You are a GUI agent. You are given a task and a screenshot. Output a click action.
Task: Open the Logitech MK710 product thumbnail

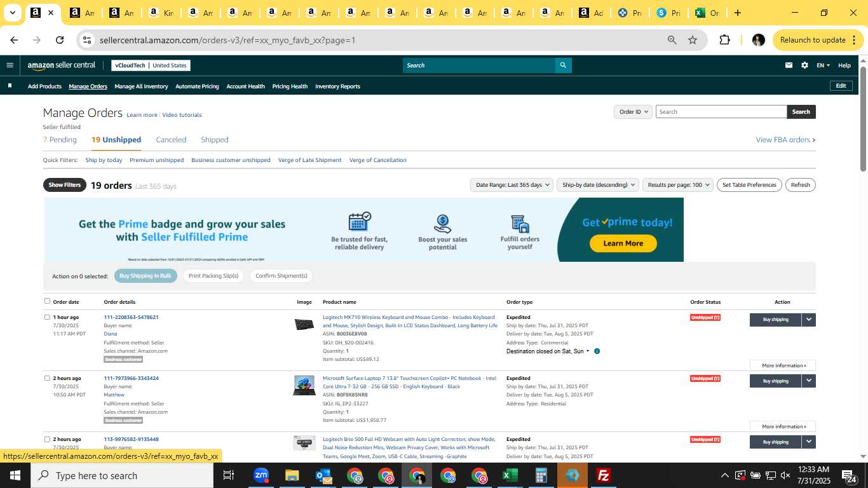[304, 324]
